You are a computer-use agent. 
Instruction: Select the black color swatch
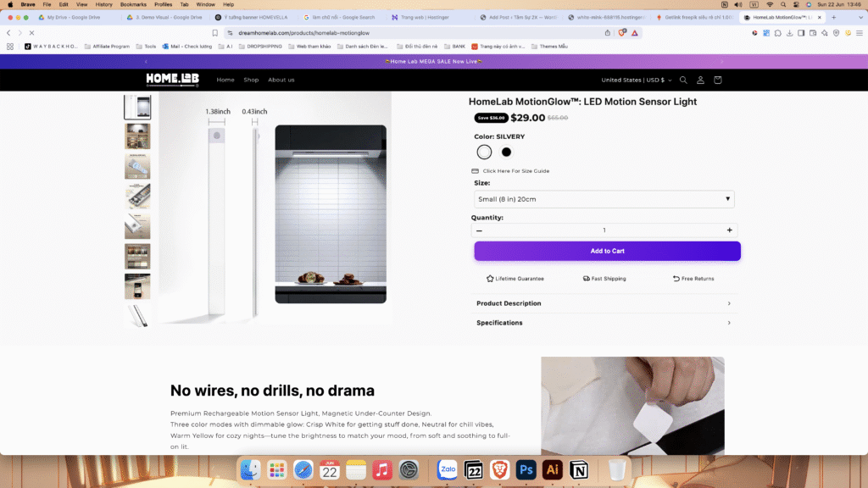tap(507, 152)
